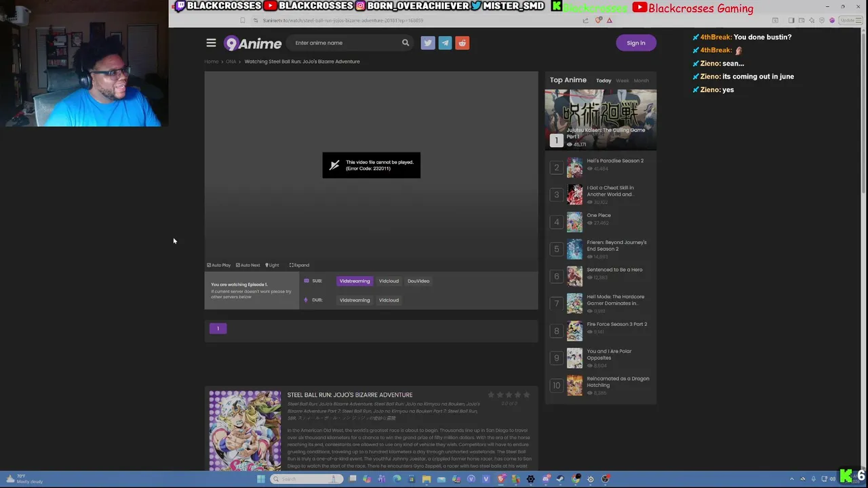Screen dimensions: 868x488
Task: Open Steam from the taskbar
Action: tap(560, 479)
